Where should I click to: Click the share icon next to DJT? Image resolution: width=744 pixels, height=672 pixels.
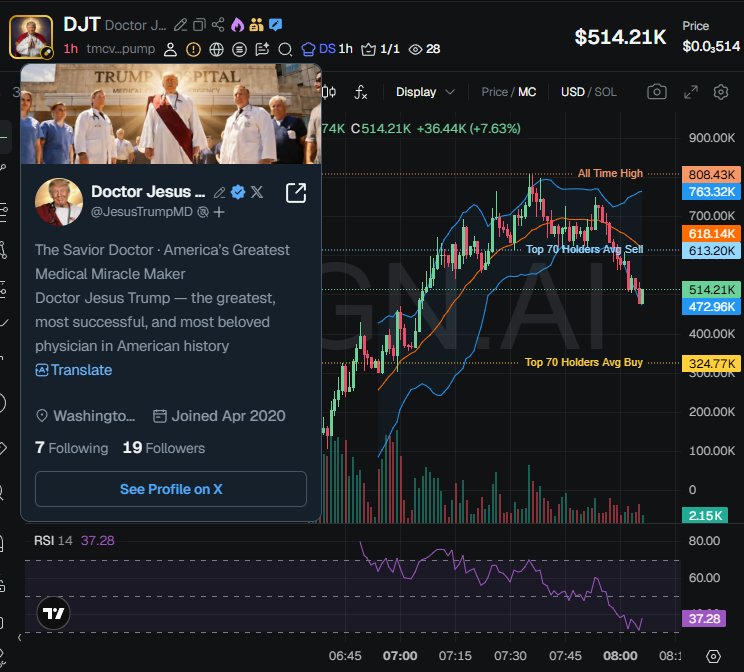(217, 24)
